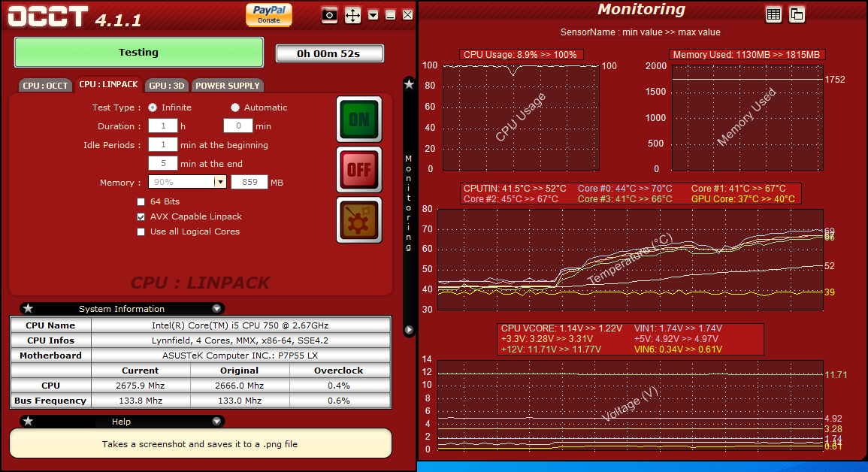The width and height of the screenshot is (868, 472).
Task: Click the CPU VCORE voltage reading
Action: coord(561,328)
